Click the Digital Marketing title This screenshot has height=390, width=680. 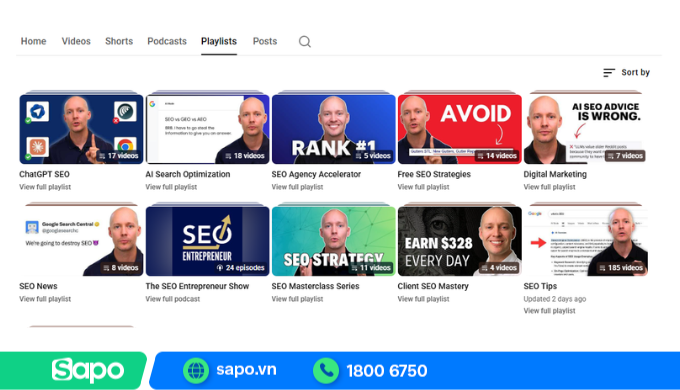tap(555, 174)
